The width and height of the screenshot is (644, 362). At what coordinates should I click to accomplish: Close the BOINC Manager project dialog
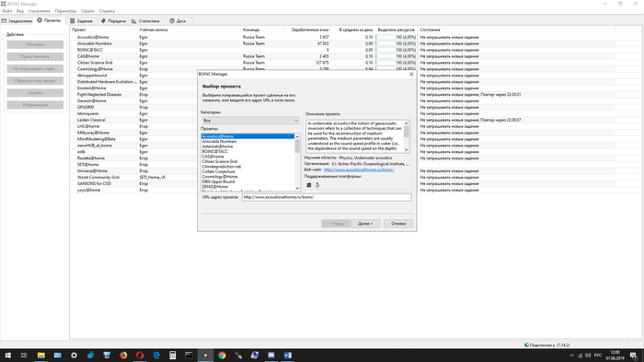point(411,74)
